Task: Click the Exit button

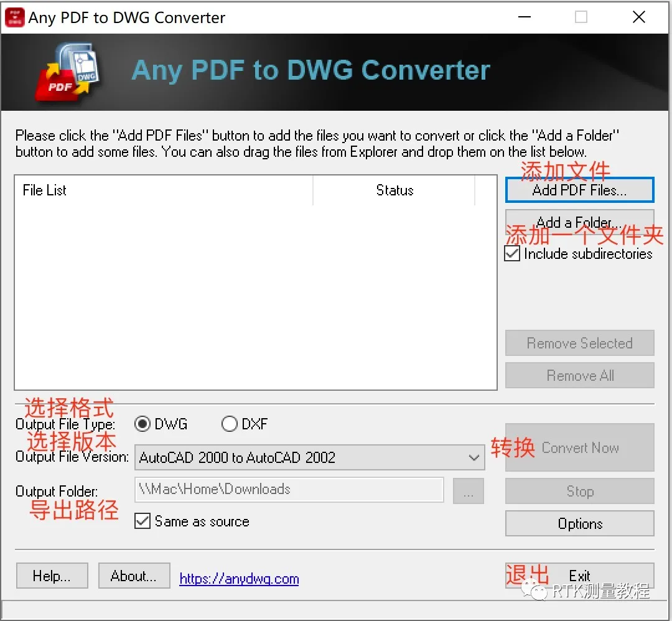Action: coord(579,576)
